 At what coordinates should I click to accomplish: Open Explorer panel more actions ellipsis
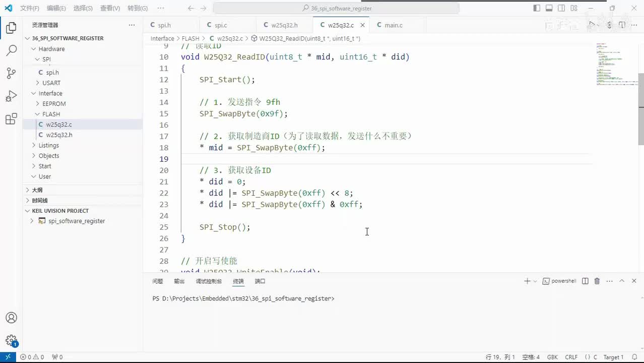coord(132,25)
